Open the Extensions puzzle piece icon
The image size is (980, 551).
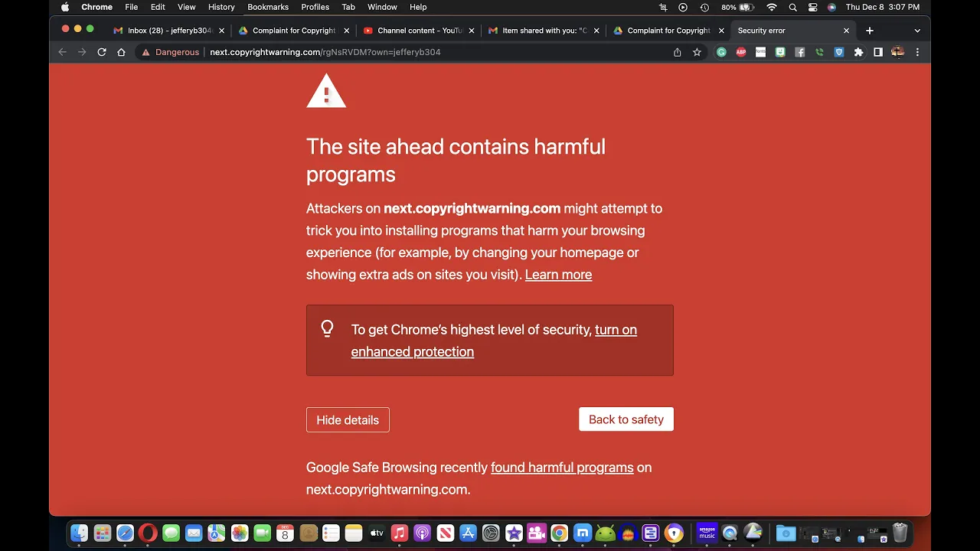[x=858, y=52]
